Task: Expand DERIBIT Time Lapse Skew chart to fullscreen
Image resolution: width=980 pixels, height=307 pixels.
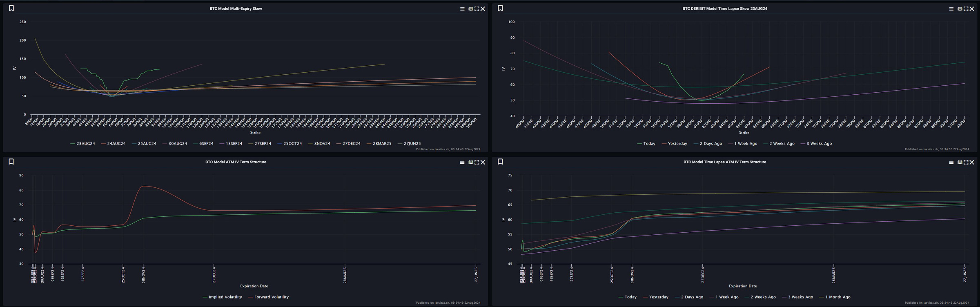Action: point(966,9)
